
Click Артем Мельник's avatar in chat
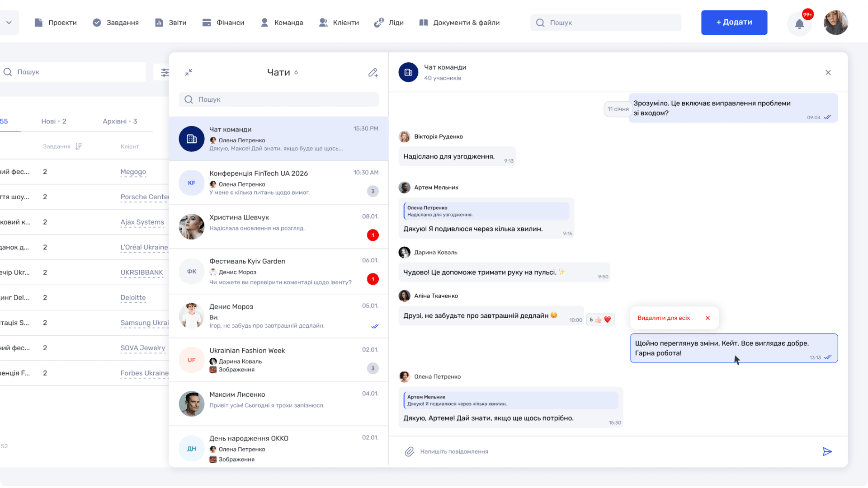pos(404,188)
